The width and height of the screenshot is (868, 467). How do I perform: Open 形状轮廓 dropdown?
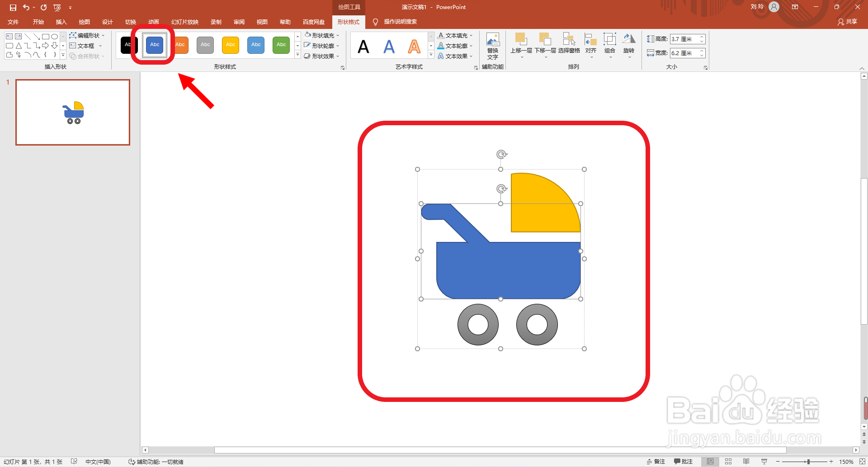coord(321,46)
